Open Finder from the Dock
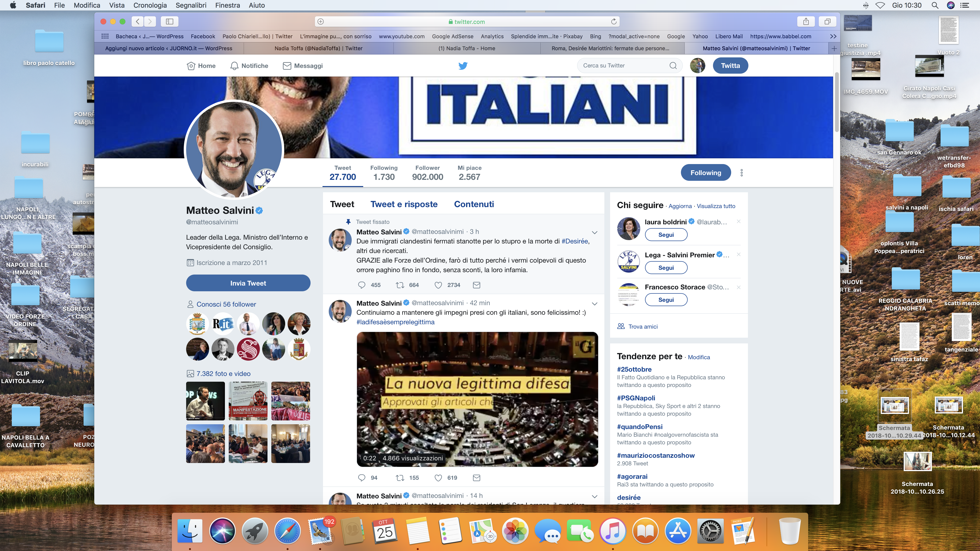This screenshot has height=551, width=980. point(190,531)
